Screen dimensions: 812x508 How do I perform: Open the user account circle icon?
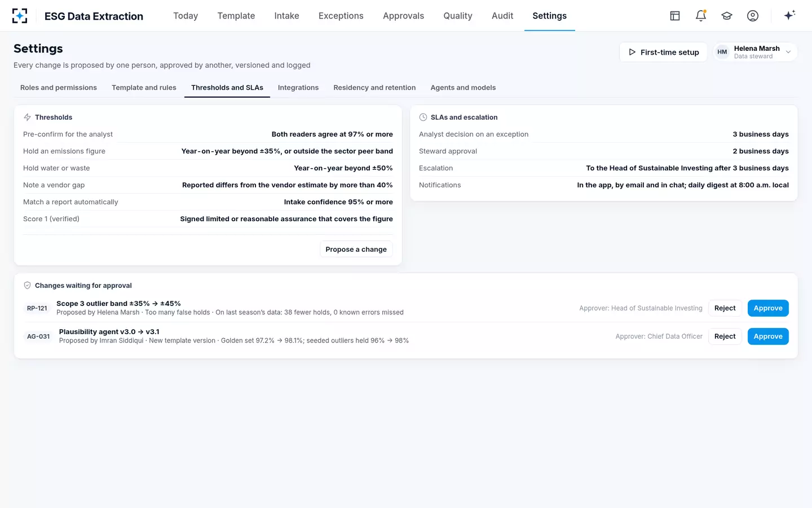point(753,16)
